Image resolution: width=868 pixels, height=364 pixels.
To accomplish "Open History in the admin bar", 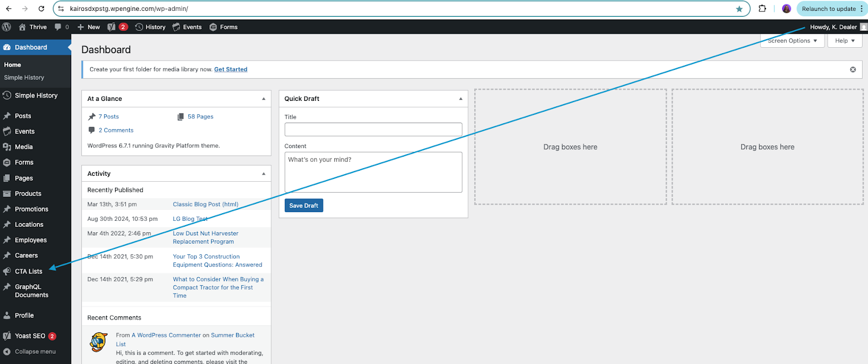I will (150, 27).
